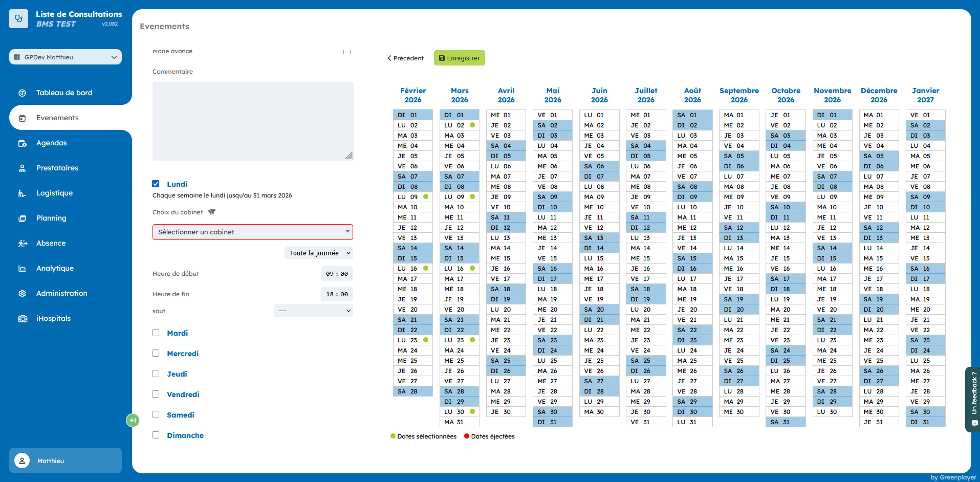The width and height of the screenshot is (980, 482).
Task: Click the Agendas calendar icon
Action: (x=22, y=143)
